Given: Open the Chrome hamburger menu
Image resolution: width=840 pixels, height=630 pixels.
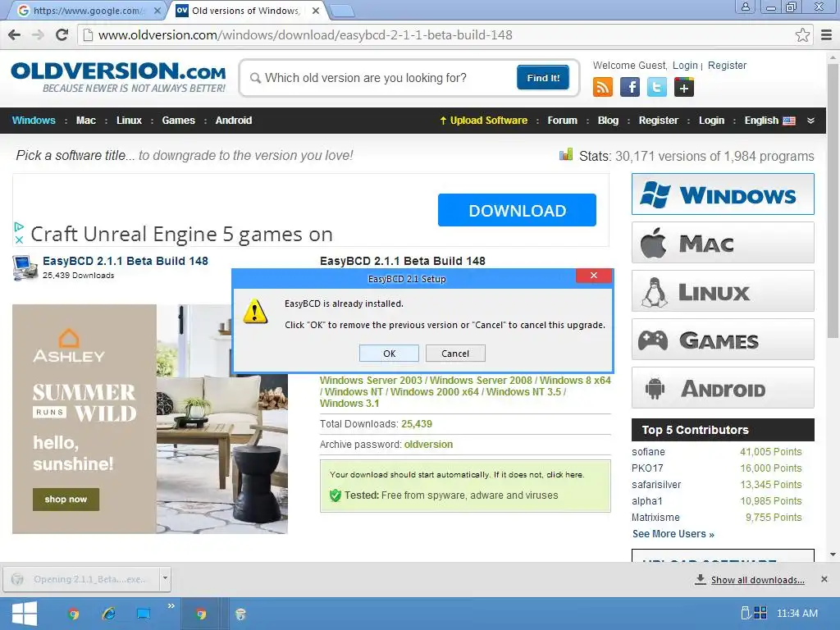Looking at the screenshot, I should pyautogui.click(x=827, y=34).
